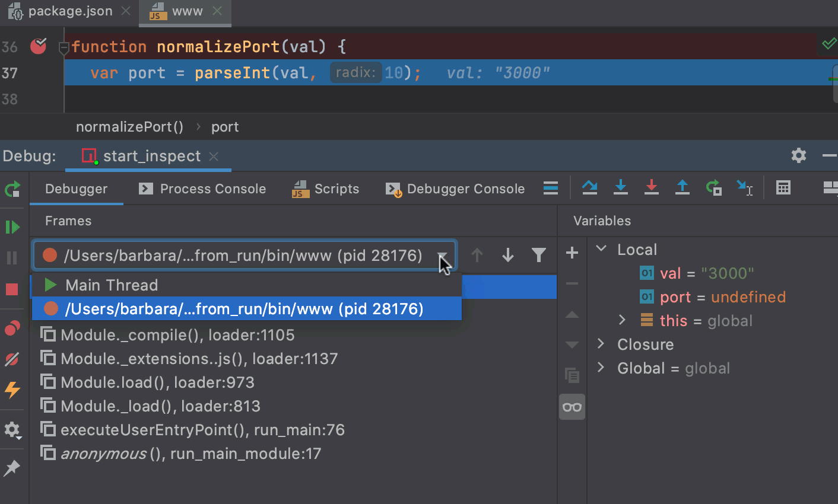Click the Step Out icon
This screenshot has width=838, height=504.
pyautogui.click(x=683, y=188)
